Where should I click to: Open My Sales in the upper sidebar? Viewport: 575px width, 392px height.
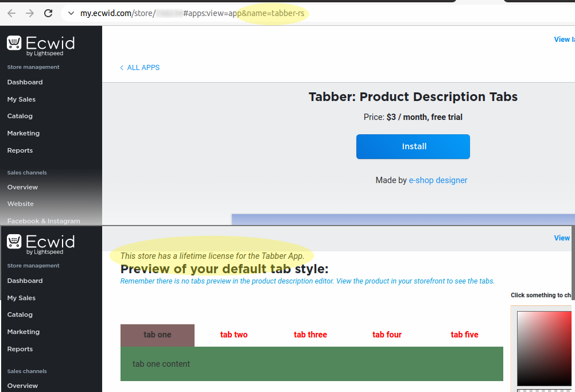point(21,99)
